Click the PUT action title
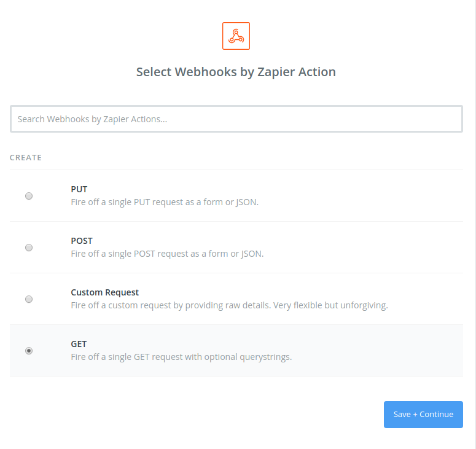Screen dimensions: 476x449 point(79,189)
